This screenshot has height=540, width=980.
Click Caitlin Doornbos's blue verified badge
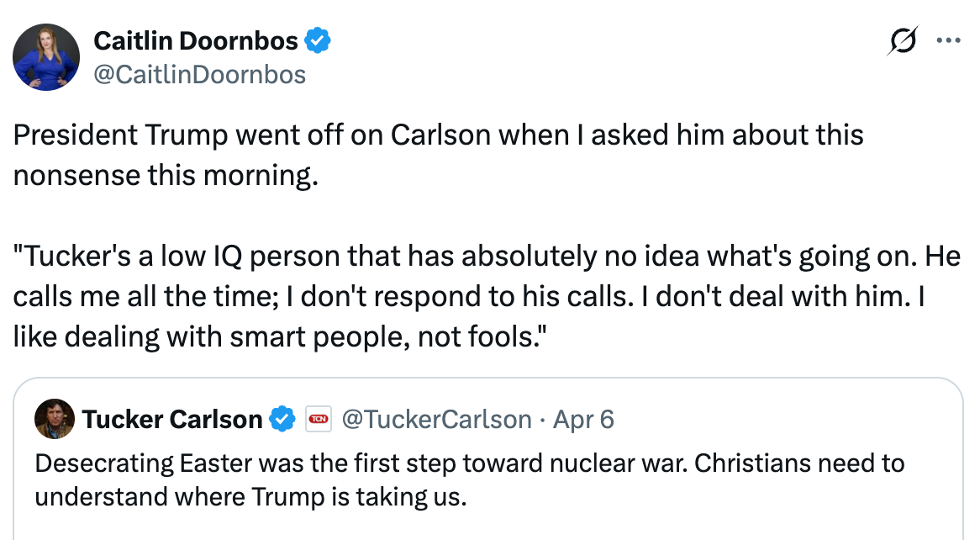[x=318, y=40]
